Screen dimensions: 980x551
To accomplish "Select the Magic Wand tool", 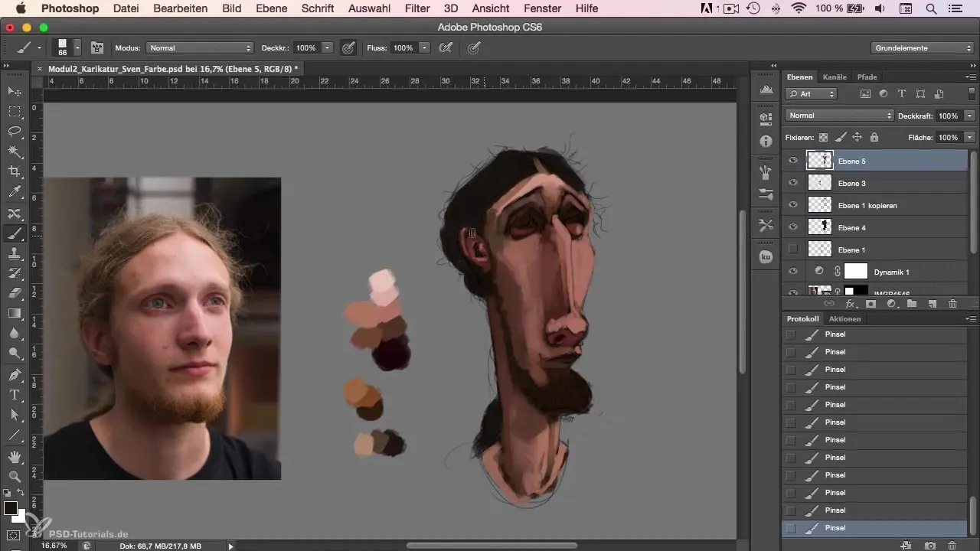I will point(14,152).
